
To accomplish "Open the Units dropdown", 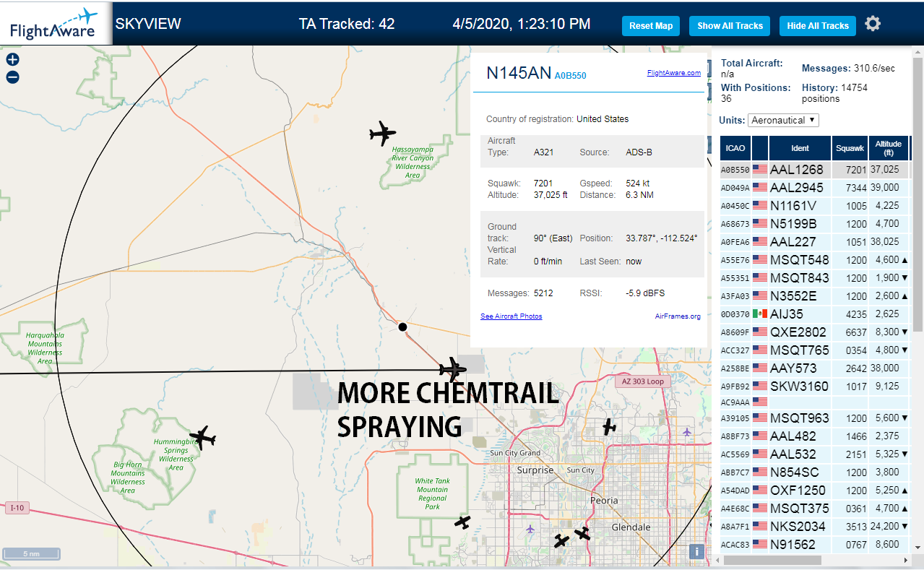I will pyautogui.click(x=783, y=120).
